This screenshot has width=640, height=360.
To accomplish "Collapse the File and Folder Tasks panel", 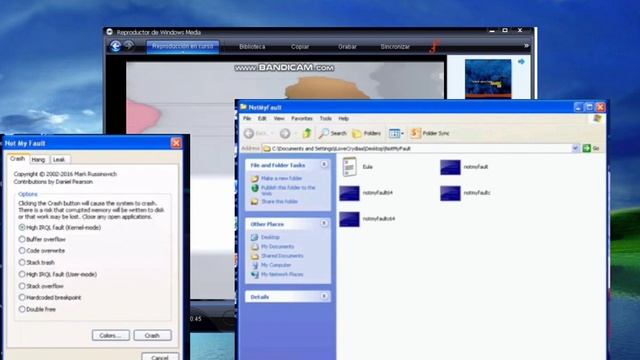I will tap(324, 164).
